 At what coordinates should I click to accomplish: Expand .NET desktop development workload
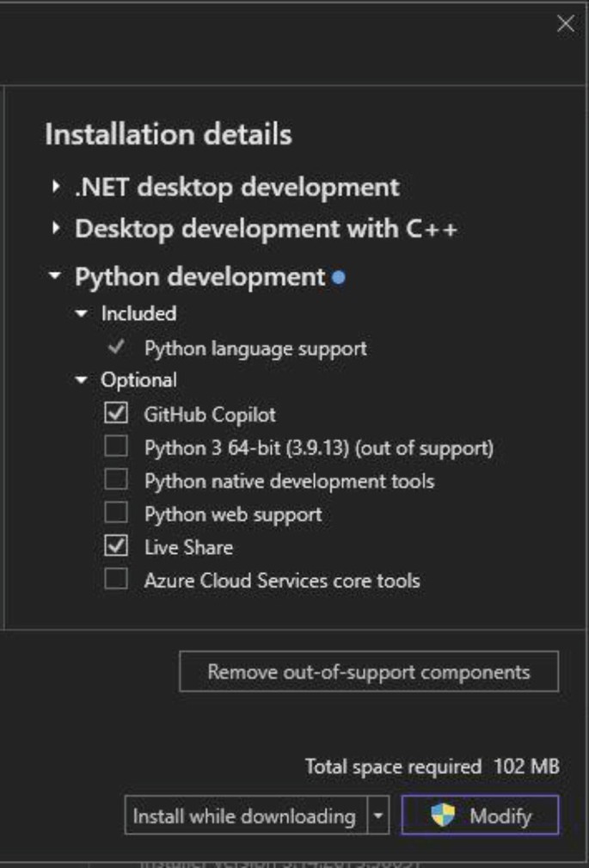(56, 187)
